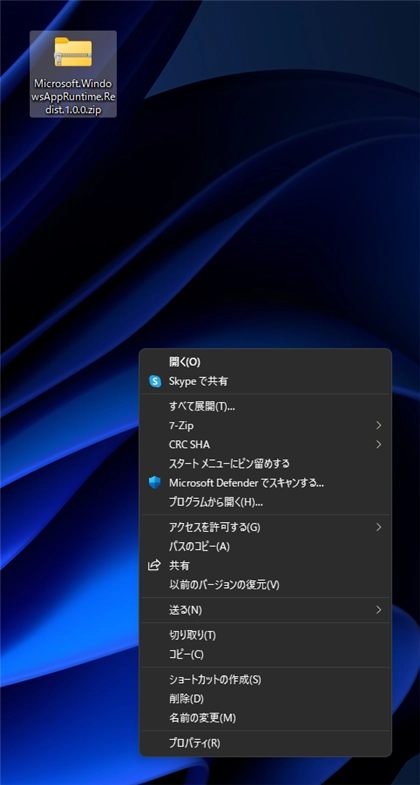Open the CRC SHA submenu entry
Viewport: 420px width, 785px height.
[265, 445]
